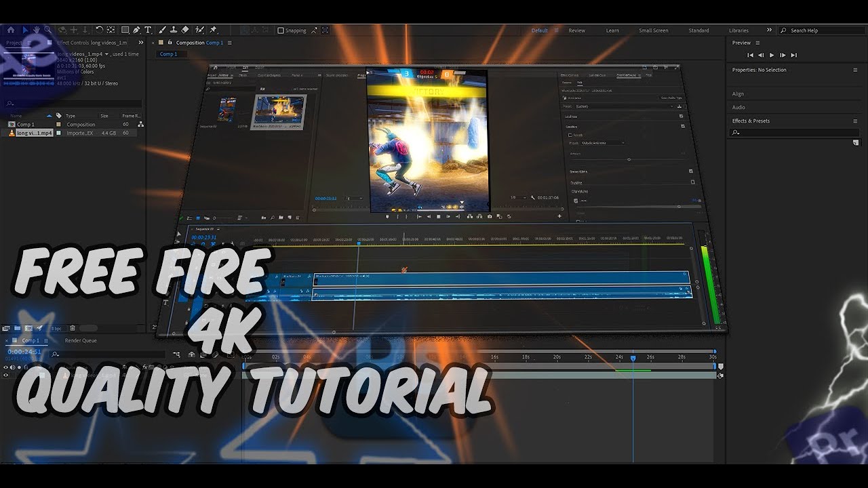The width and height of the screenshot is (868, 488).
Task: Click the Effects & Presets search box
Action: tap(794, 132)
